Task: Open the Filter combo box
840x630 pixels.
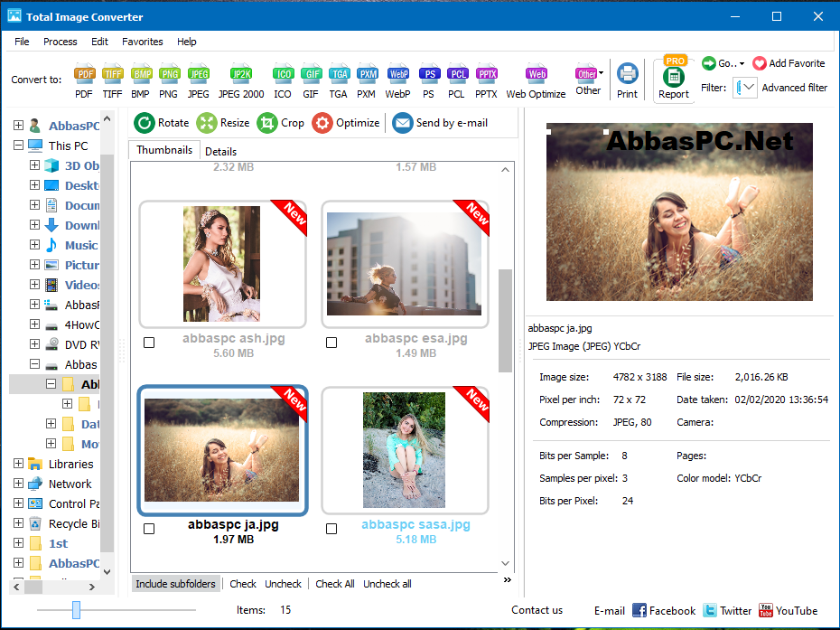Action: click(745, 88)
